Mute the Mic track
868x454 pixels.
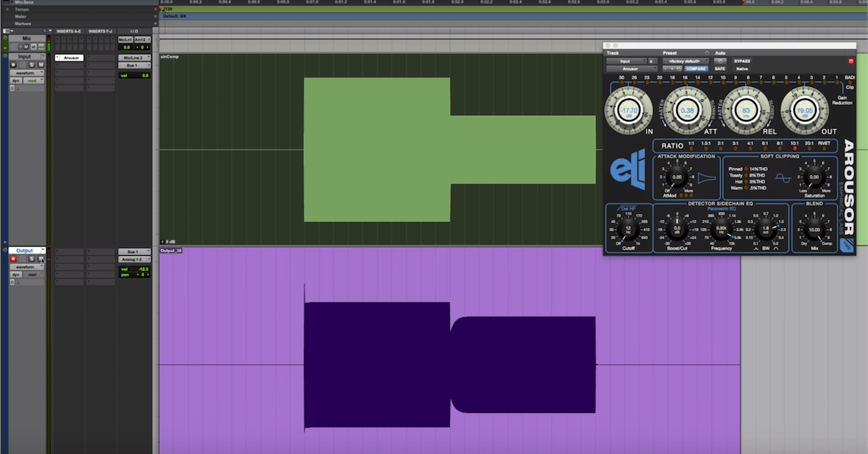pyautogui.click(x=26, y=47)
